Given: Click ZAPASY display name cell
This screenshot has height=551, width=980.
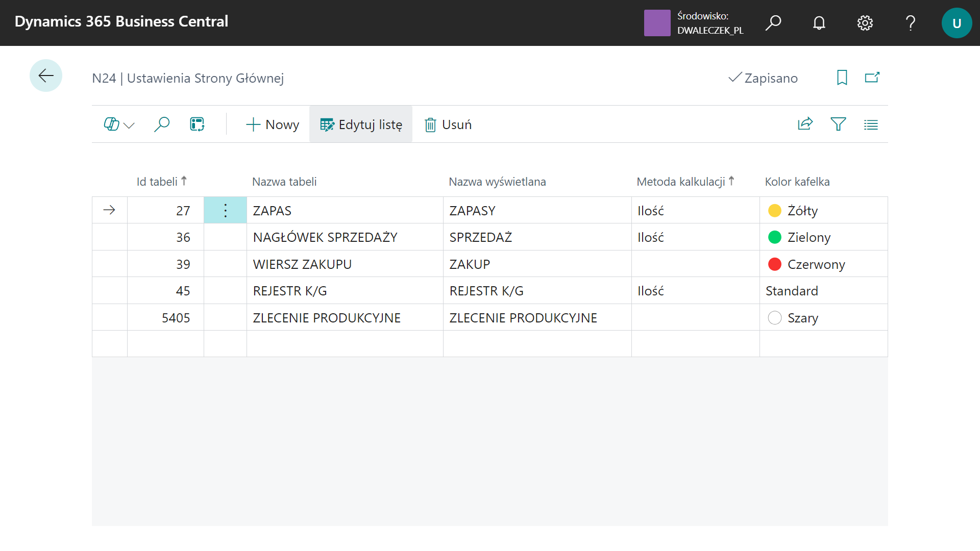Looking at the screenshot, I should (x=537, y=210).
